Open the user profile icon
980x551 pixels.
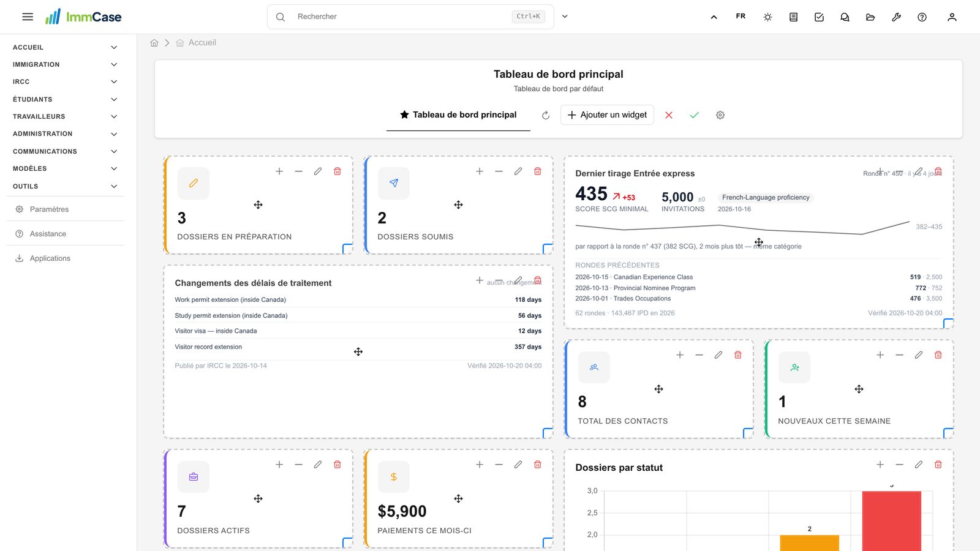point(952,17)
